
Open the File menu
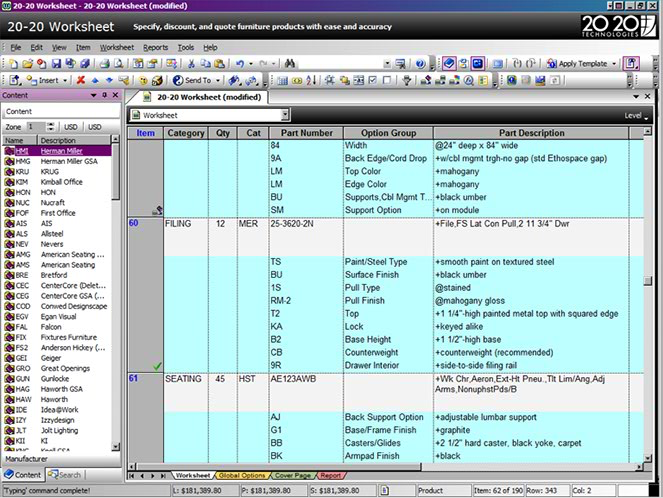coord(16,47)
